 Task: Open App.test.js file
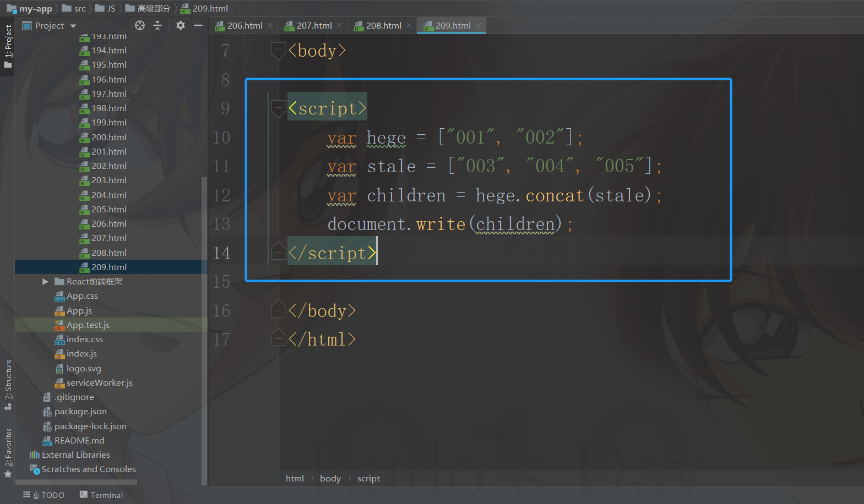(82, 325)
